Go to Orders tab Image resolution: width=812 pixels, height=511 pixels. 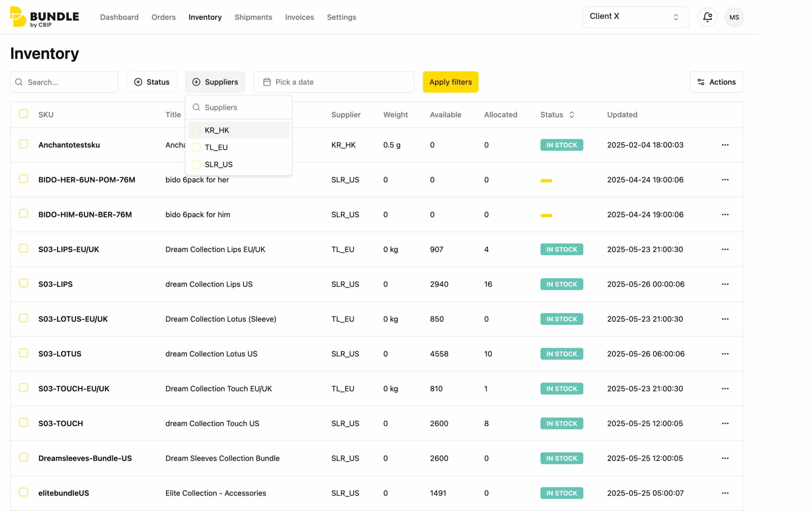tap(164, 17)
